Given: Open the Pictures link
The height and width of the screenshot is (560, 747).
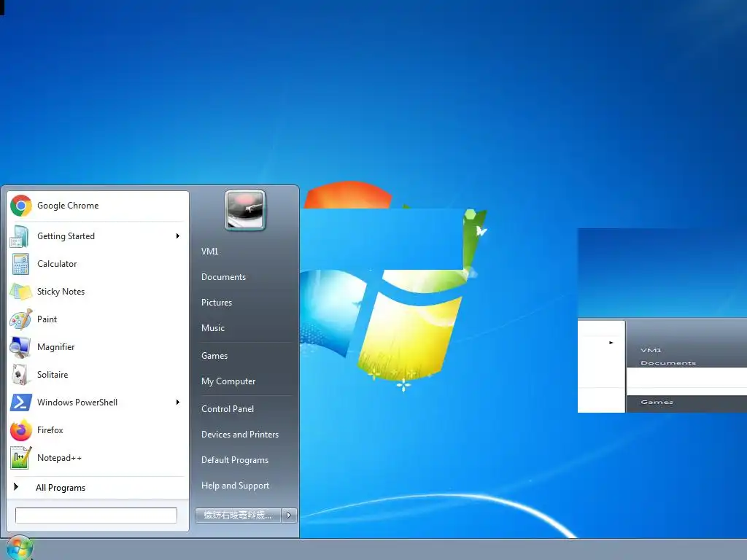Looking at the screenshot, I should pos(216,303).
